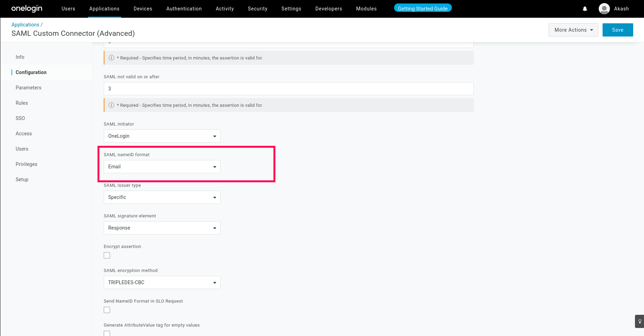
Task: Open the notification bell
Action: click(584, 9)
